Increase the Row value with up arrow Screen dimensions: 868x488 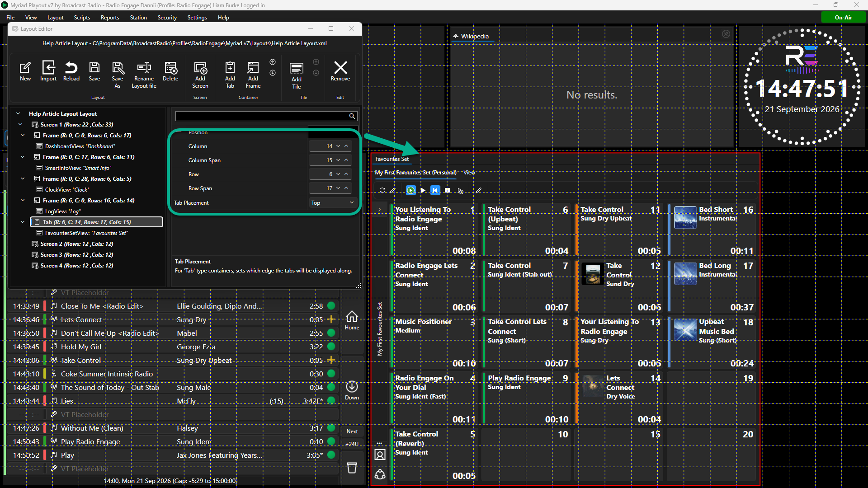[x=346, y=174]
